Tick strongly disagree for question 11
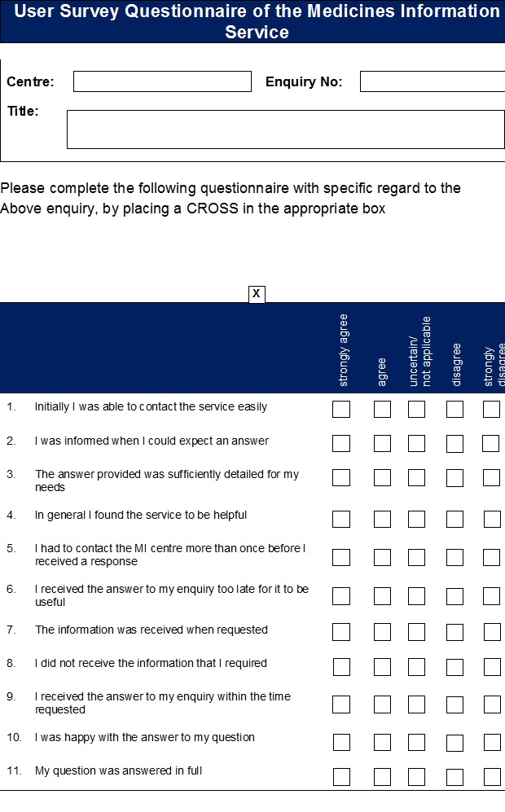This screenshot has width=505, height=812. click(x=492, y=777)
